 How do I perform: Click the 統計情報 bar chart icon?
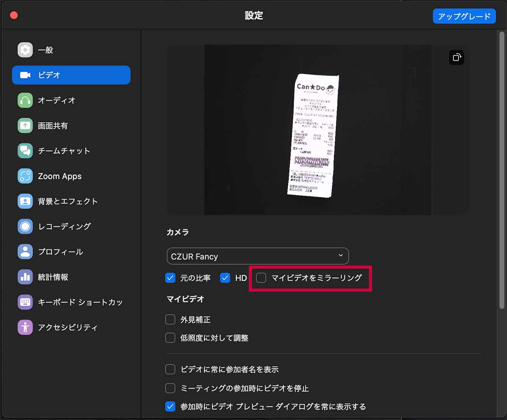pos(25,277)
